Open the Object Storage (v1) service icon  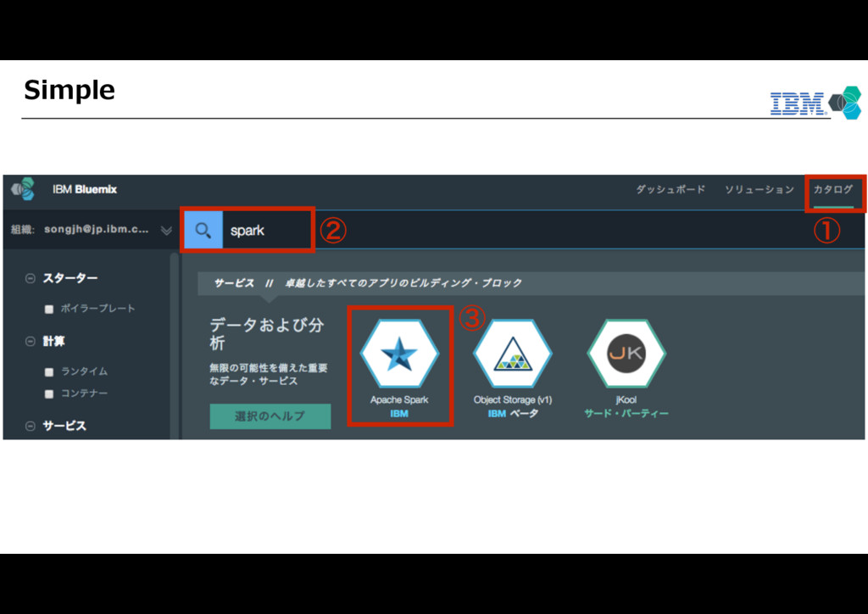(513, 354)
